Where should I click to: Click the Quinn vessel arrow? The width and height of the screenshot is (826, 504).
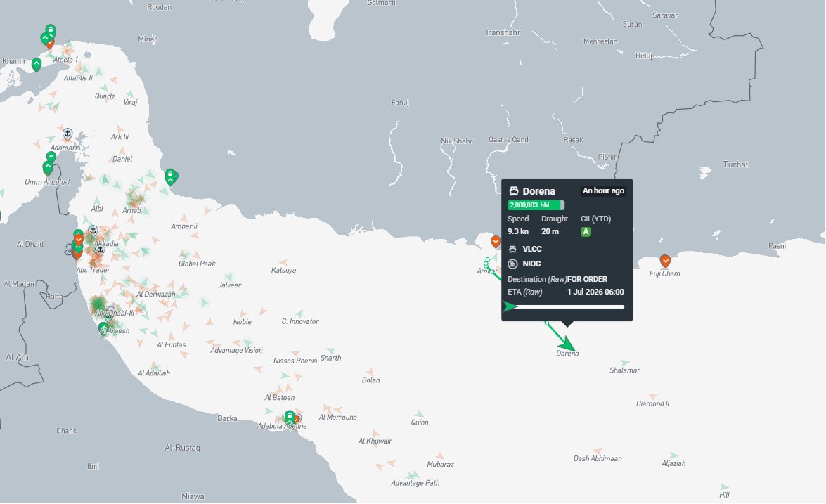[419, 414]
